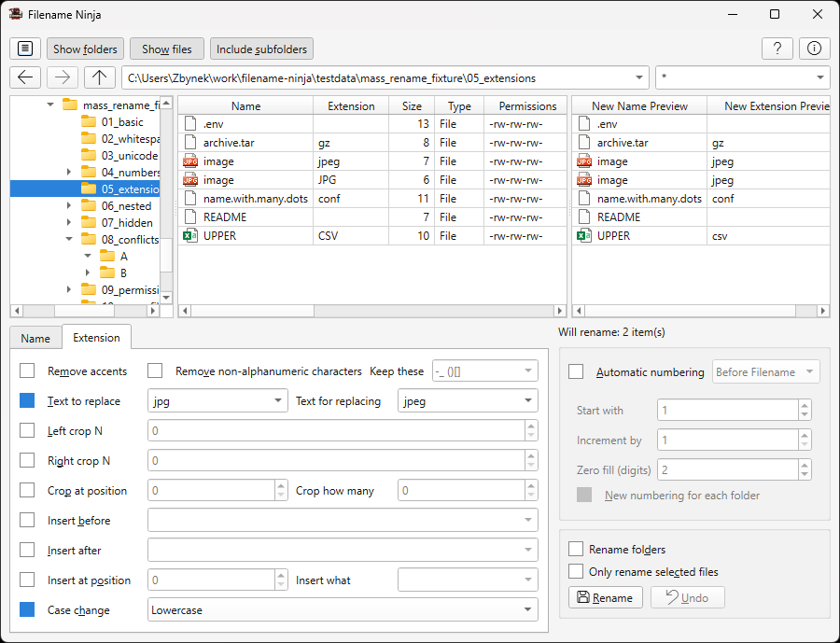Click the up-to-parent-folder arrow icon

[101, 77]
